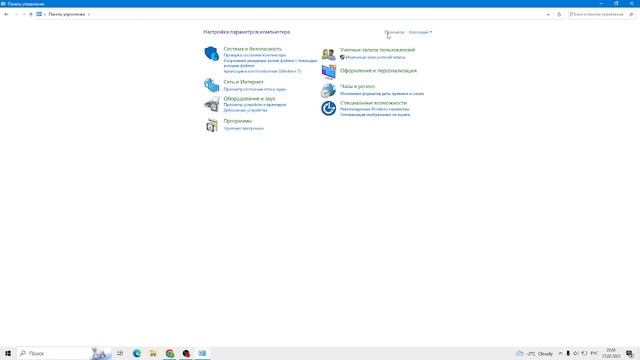Click Проверка состояния компьютера link
Viewport: 640px width, 360px height.
(255, 55)
